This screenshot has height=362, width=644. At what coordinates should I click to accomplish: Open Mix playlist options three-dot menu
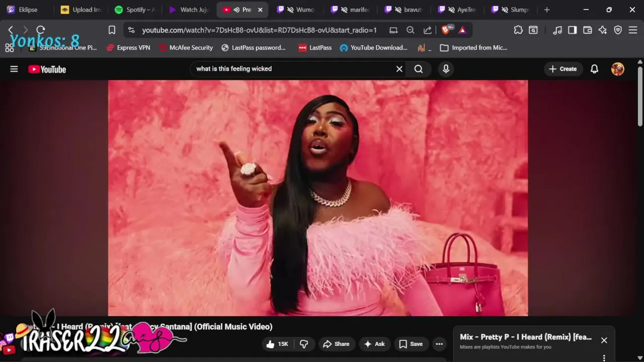pyautogui.click(x=604, y=358)
